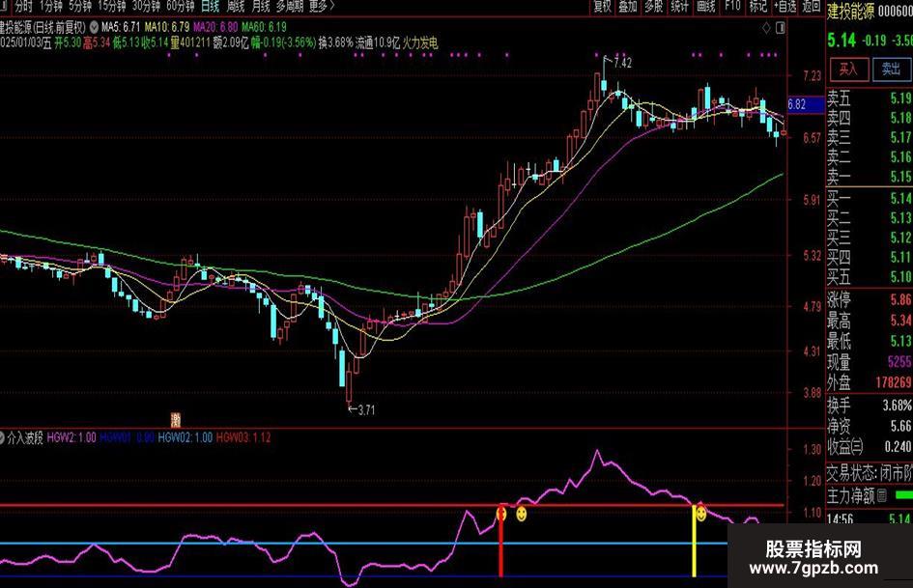The width and height of the screenshot is (913, 588).
Task: Expand the 更多 more periods menu
Action: 322,7
